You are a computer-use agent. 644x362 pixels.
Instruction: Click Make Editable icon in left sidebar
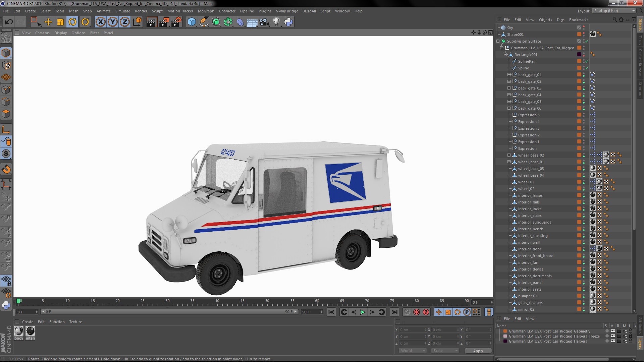[x=6, y=38]
